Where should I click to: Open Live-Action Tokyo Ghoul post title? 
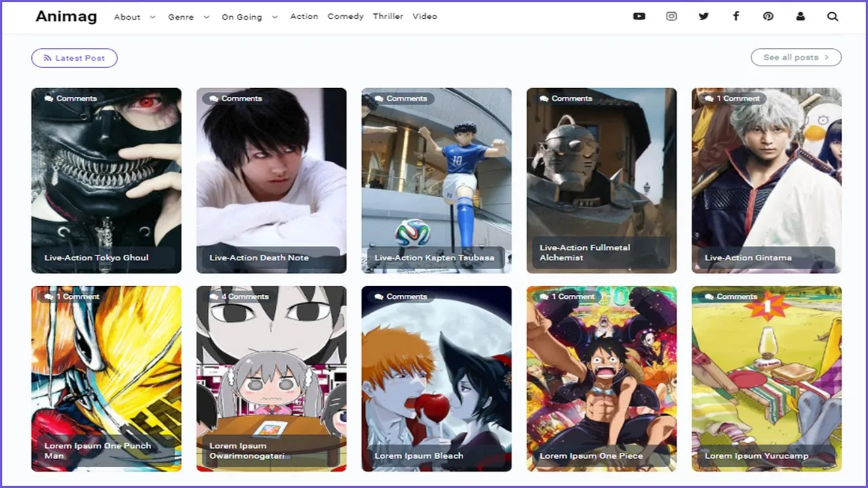click(96, 258)
